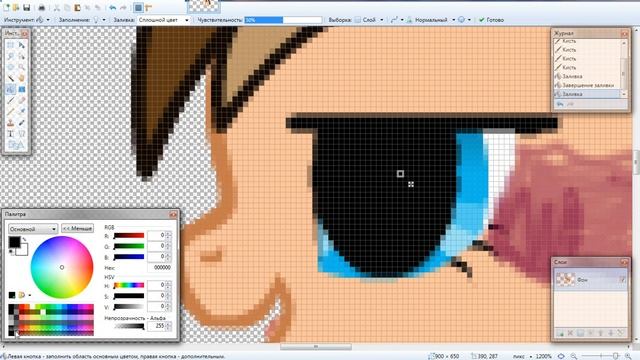The image size is (640, 360).
Task: Click the Журнал panel undo arrow
Action: coord(560,104)
